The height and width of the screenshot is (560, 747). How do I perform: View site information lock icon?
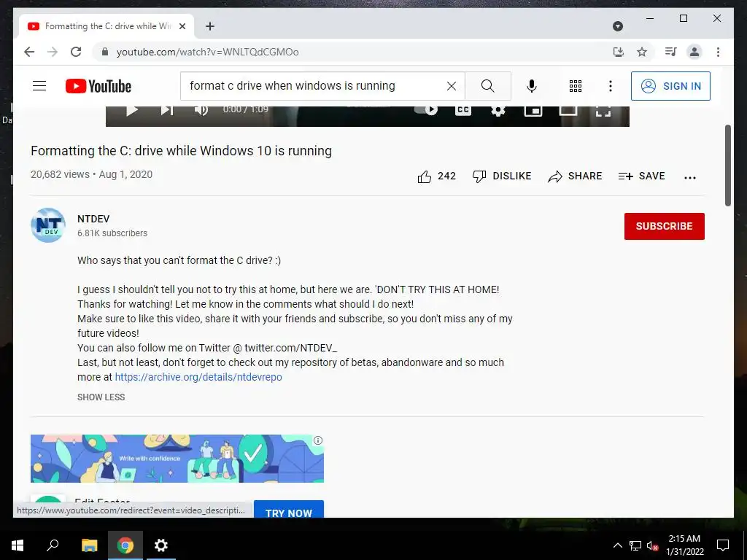tap(105, 52)
